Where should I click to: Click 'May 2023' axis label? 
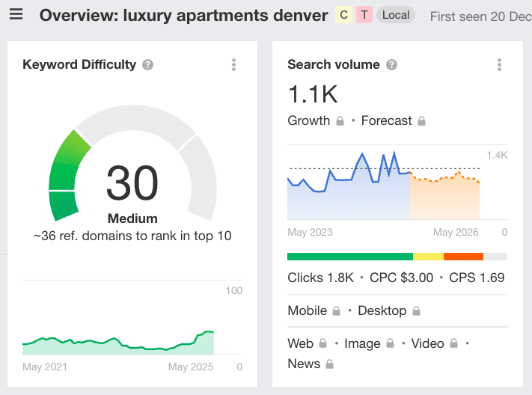[310, 232]
